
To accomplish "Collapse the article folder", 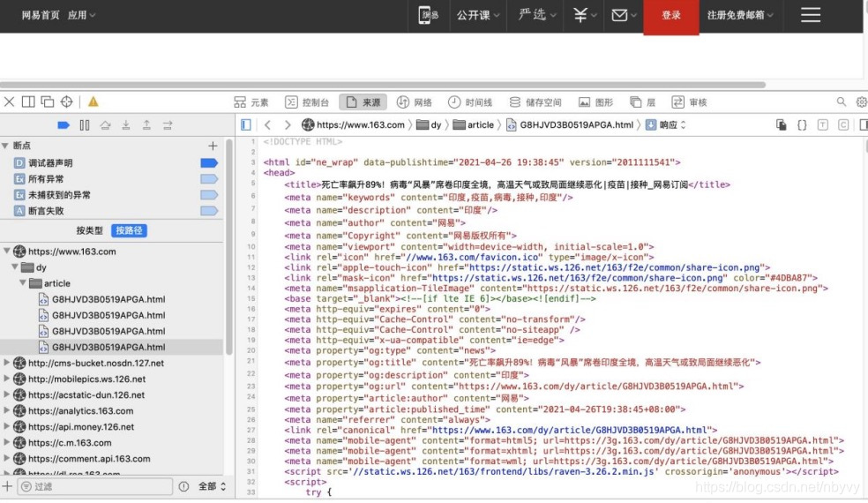I will [x=23, y=283].
